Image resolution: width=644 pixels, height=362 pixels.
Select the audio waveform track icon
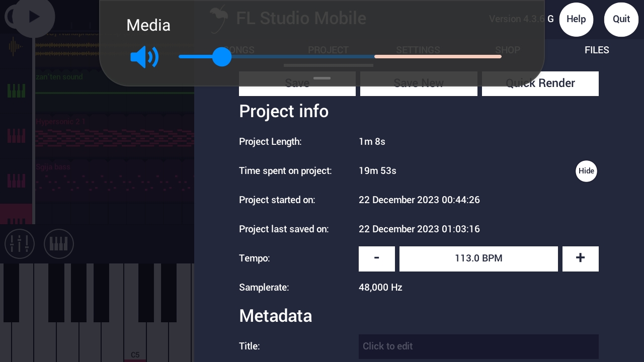[16, 47]
